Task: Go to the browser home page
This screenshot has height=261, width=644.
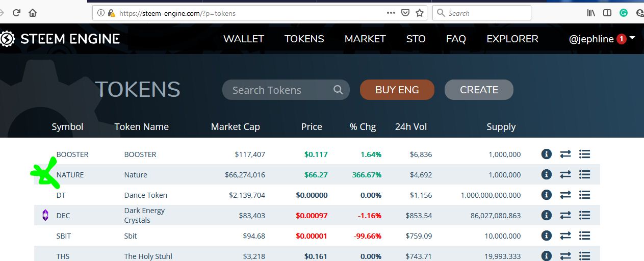Action: point(33,13)
